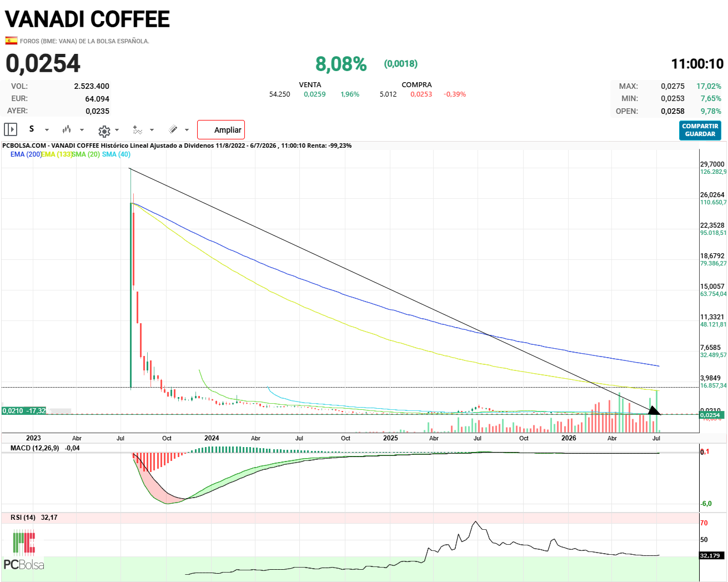Screen dimensions: 728x582
Task: Click the AYER value 0,0235
Action: [97, 111]
